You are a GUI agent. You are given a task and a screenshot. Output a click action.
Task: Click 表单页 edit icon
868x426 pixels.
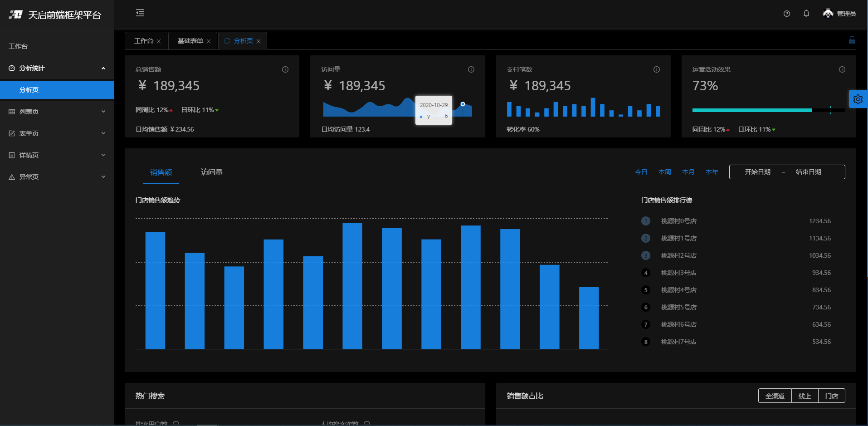tap(12, 133)
